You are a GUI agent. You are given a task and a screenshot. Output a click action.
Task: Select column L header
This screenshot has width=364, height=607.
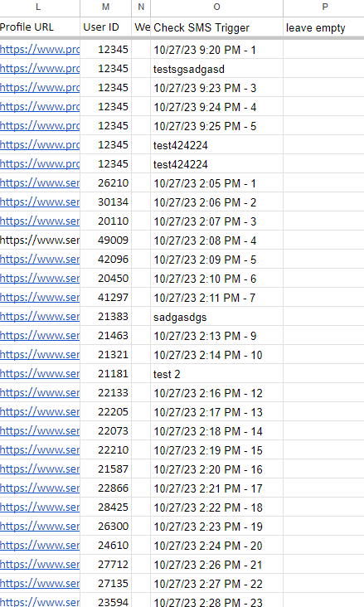39,7
